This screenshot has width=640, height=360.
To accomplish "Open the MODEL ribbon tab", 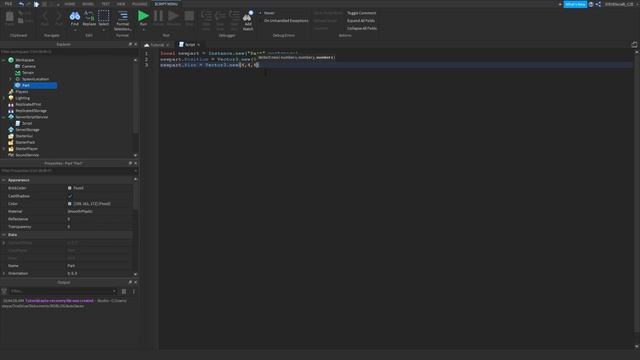I will pyautogui.click(x=88, y=4).
